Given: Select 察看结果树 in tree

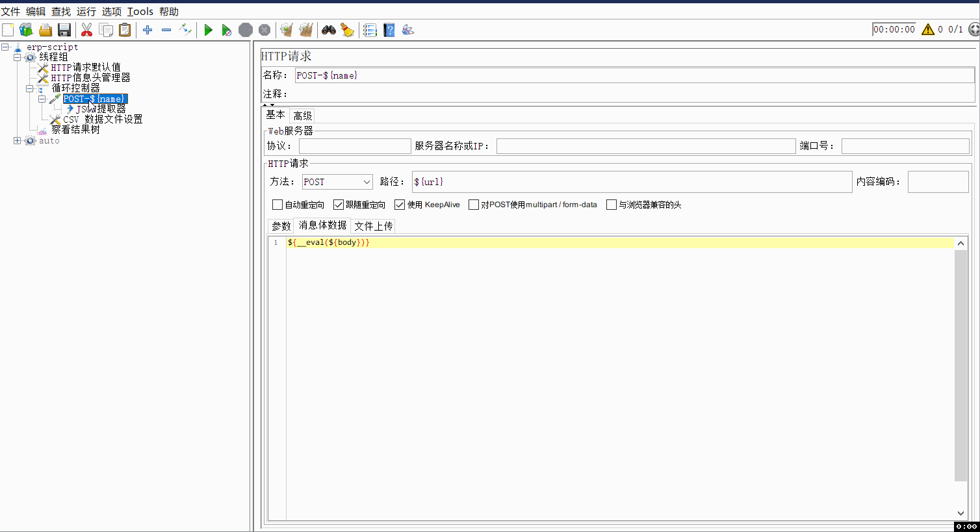Looking at the screenshot, I should [75, 130].
